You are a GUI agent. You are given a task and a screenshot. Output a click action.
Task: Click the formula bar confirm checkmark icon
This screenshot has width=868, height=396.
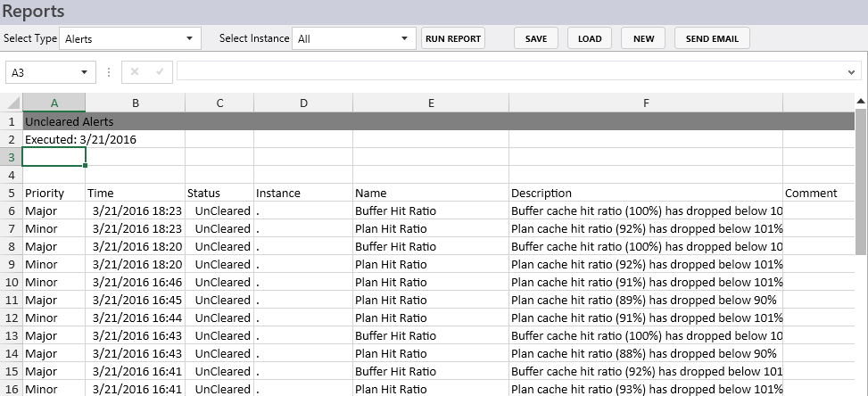pos(160,72)
